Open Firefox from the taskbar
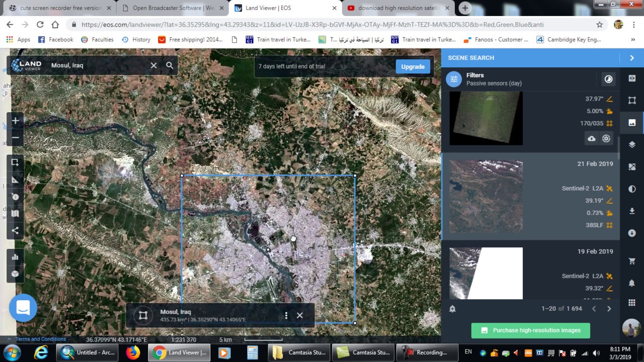Image resolution: width=644 pixels, height=362 pixels. pos(133,352)
